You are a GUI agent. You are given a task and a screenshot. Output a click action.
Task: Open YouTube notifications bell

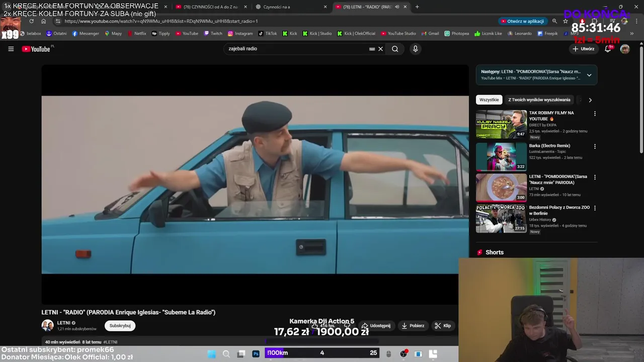pos(608,49)
